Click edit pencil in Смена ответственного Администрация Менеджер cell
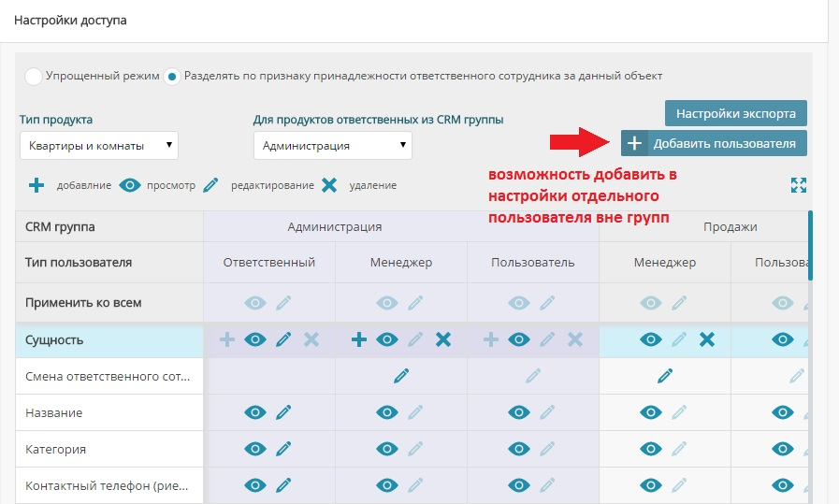Screen dimensions: 839x504 click(401, 376)
